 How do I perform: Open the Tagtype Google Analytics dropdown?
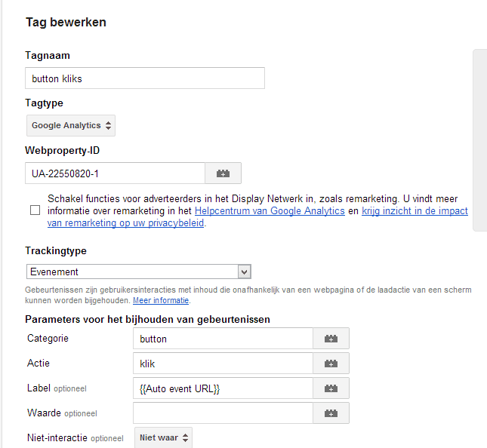pyautogui.click(x=71, y=125)
